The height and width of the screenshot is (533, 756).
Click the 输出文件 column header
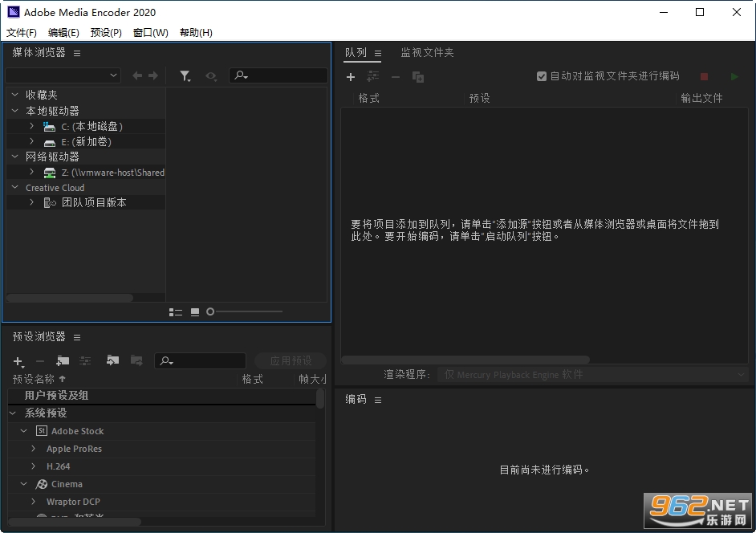701,99
